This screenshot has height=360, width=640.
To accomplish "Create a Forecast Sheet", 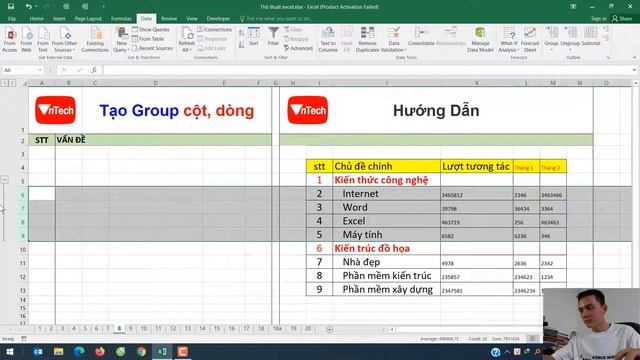I will coord(530,40).
